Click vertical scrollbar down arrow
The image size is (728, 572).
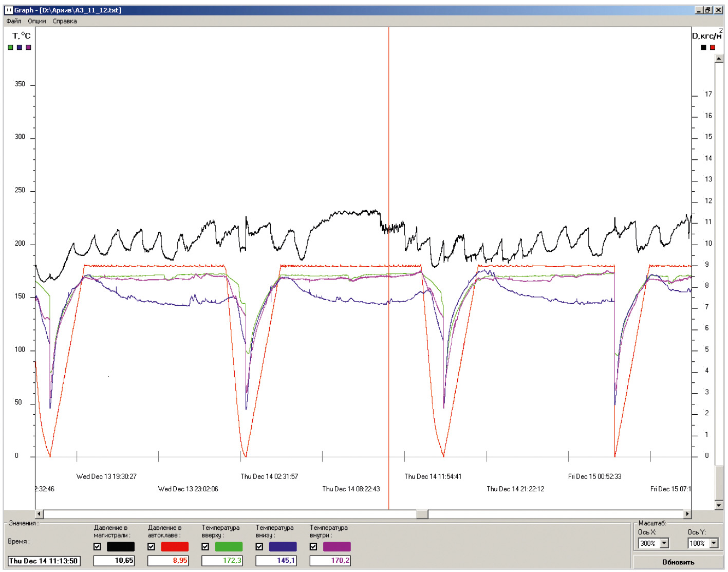[x=719, y=506]
